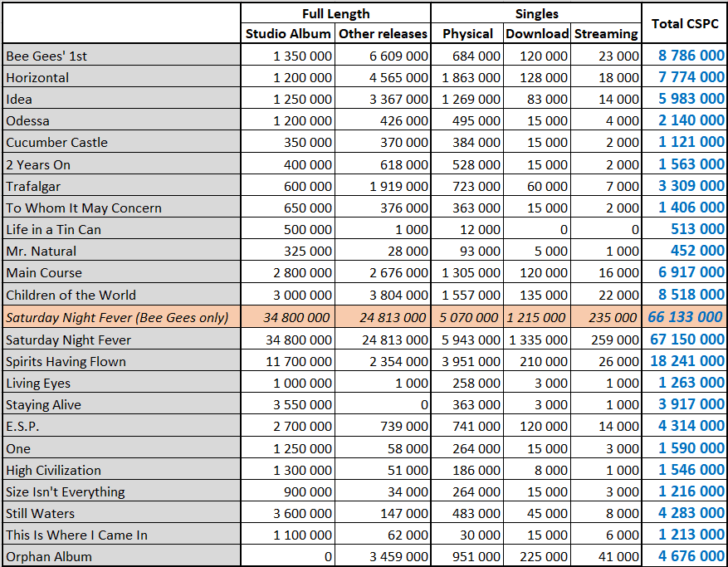The width and height of the screenshot is (728, 567).
Task: Click the 'Children of the World' cell
Action: point(122,295)
